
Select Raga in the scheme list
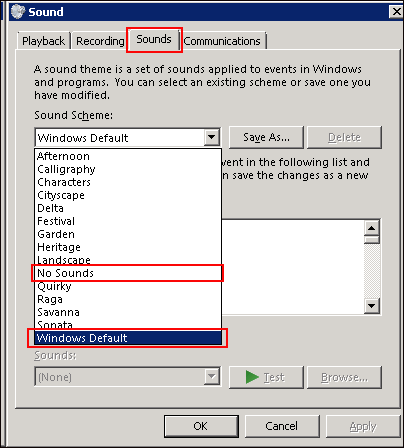(x=128, y=299)
